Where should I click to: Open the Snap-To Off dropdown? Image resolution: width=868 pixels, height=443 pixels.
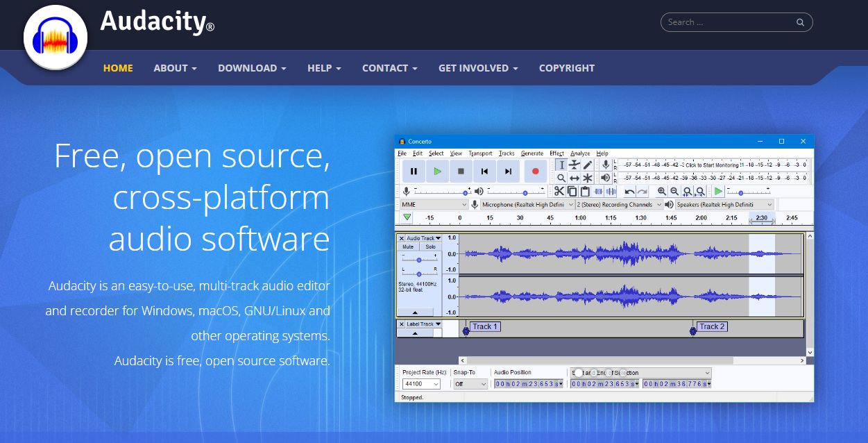[x=470, y=384]
